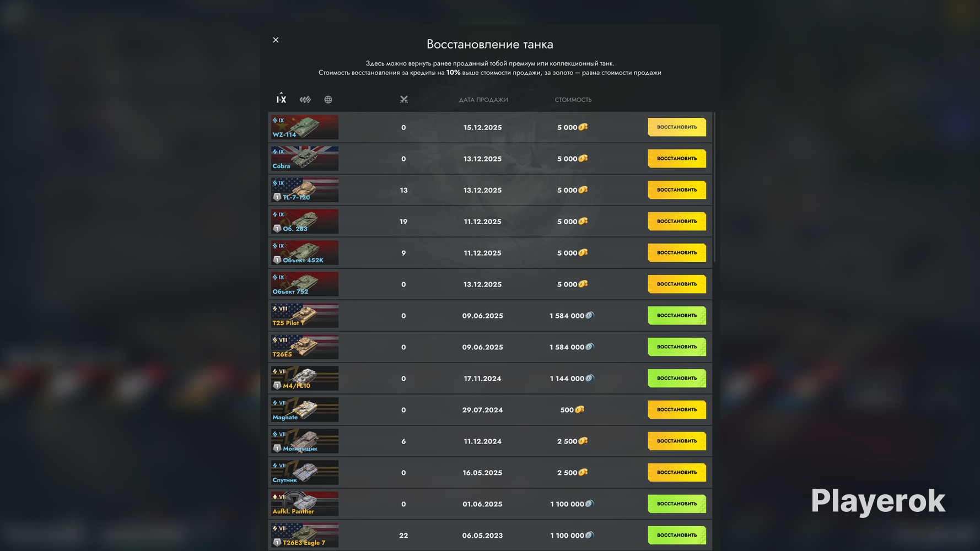This screenshot has height=551, width=980.
Task: Sort by nation globe icon
Action: [328, 100]
